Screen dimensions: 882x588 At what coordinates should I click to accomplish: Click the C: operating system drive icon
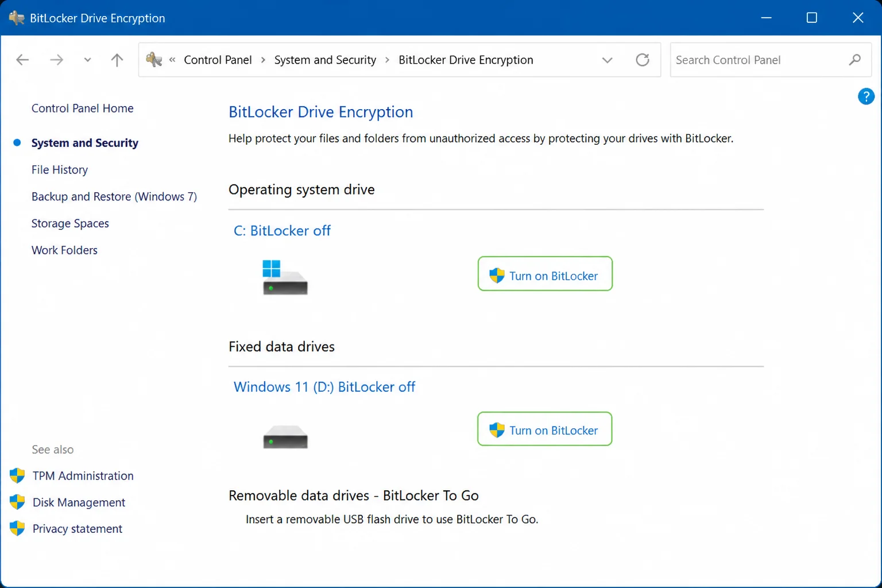[x=285, y=277]
